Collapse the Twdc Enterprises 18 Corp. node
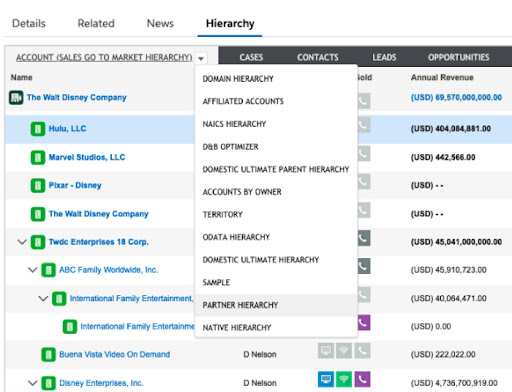Viewport: 512px width, 392px height. (x=22, y=242)
